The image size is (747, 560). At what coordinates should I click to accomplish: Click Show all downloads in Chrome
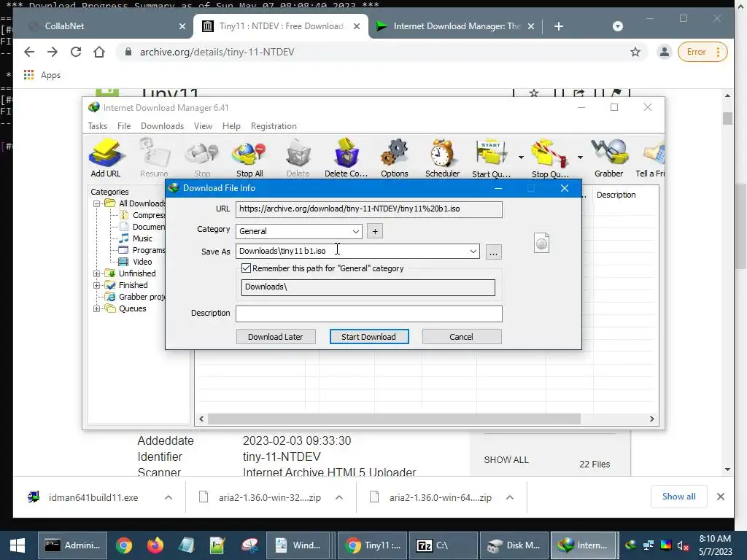678,497
